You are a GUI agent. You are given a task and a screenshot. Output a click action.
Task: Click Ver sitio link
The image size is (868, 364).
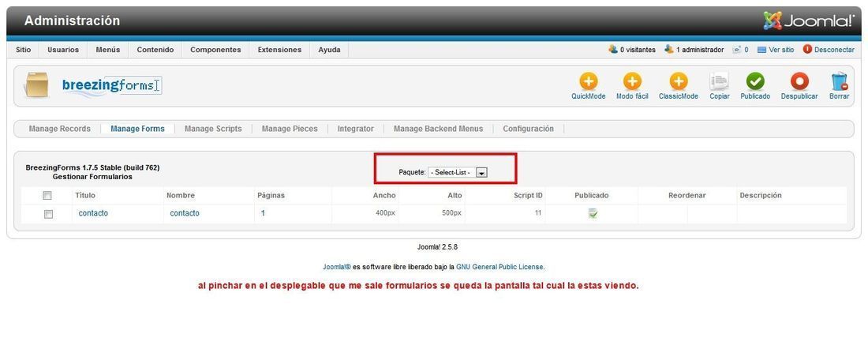click(x=782, y=50)
